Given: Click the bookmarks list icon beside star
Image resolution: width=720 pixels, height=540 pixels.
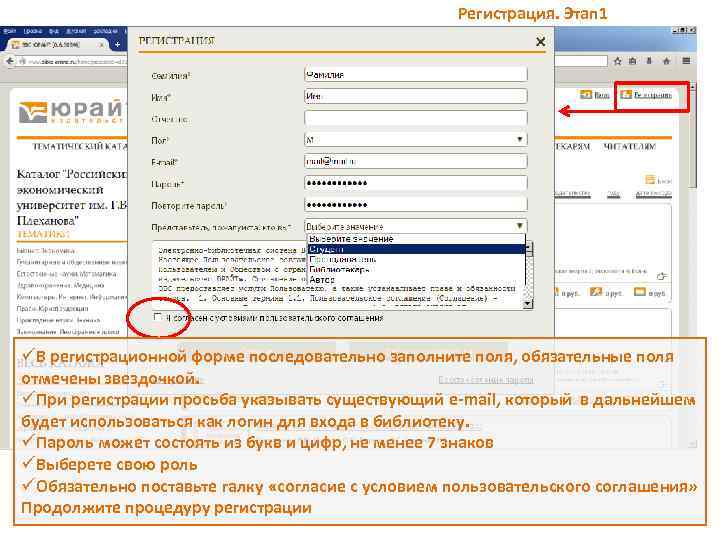Looking at the screenshot, I should coord(633,61).
